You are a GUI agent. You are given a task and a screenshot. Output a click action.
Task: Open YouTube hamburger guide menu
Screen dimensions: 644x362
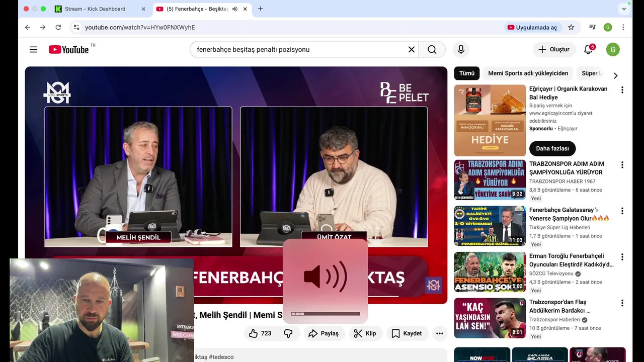(33, 49)
